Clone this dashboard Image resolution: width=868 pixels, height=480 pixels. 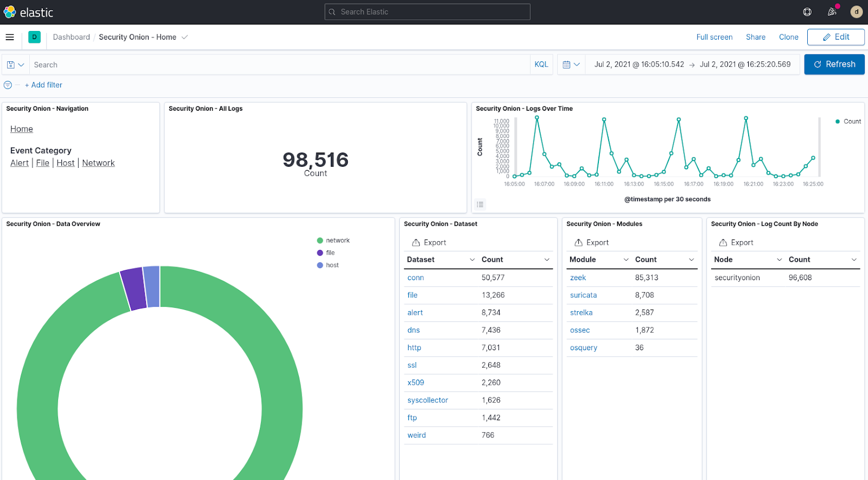788,37
